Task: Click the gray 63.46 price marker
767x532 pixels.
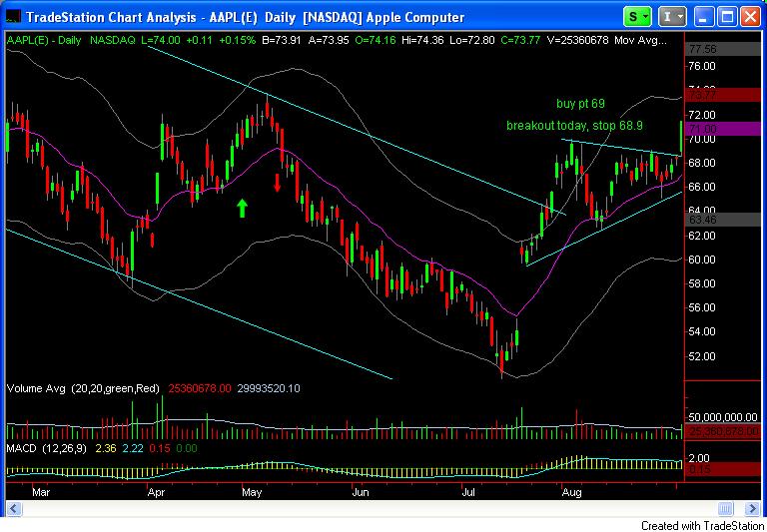Action: click(724, 220)
